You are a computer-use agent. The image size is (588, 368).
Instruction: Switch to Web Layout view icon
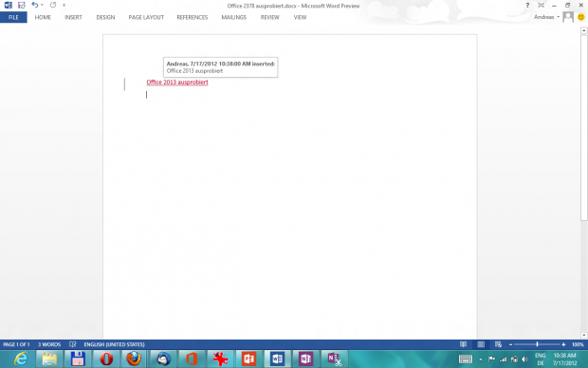[x=498, y=344]
